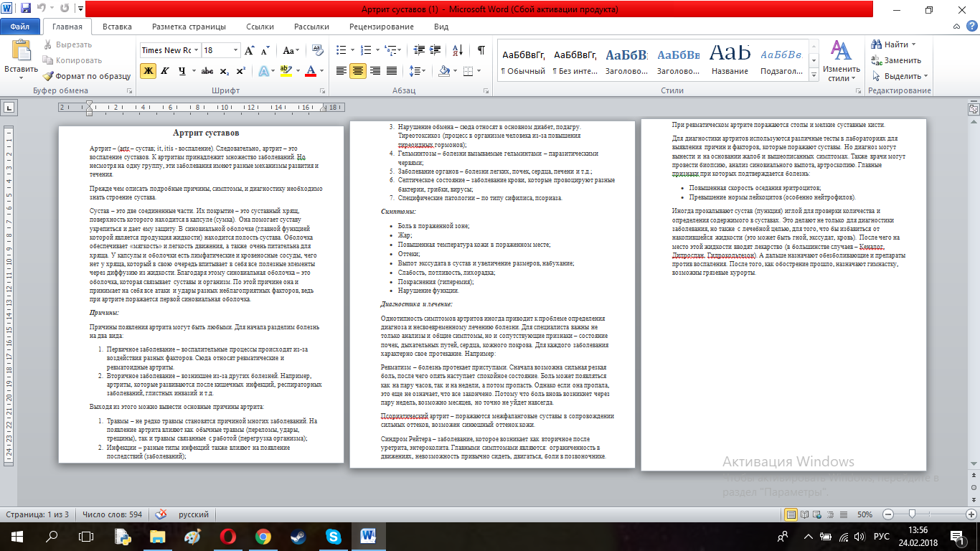980x551 pixels.
Task: Click the zoom slider handle in the status bar
Action: click(911, 514)
